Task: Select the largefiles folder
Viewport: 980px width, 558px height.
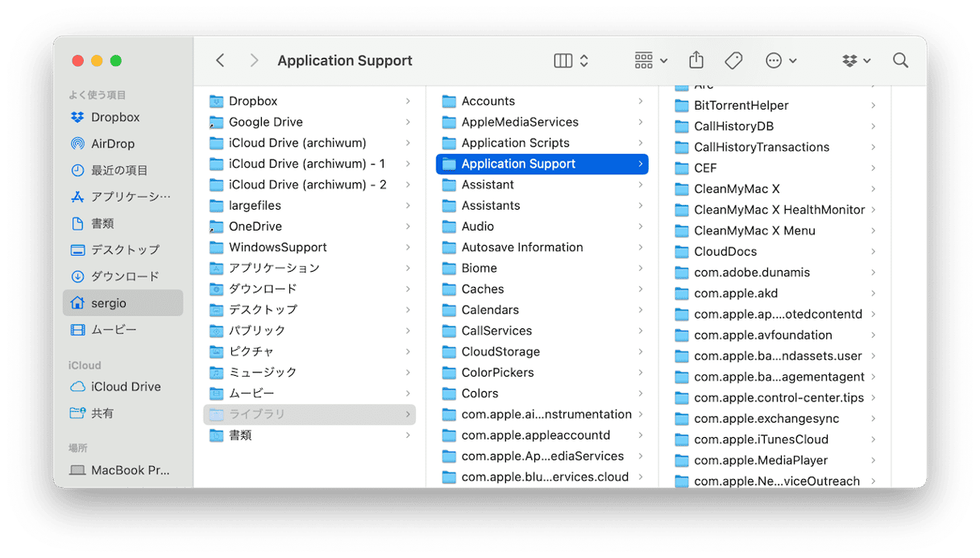Action: point(309,206)
